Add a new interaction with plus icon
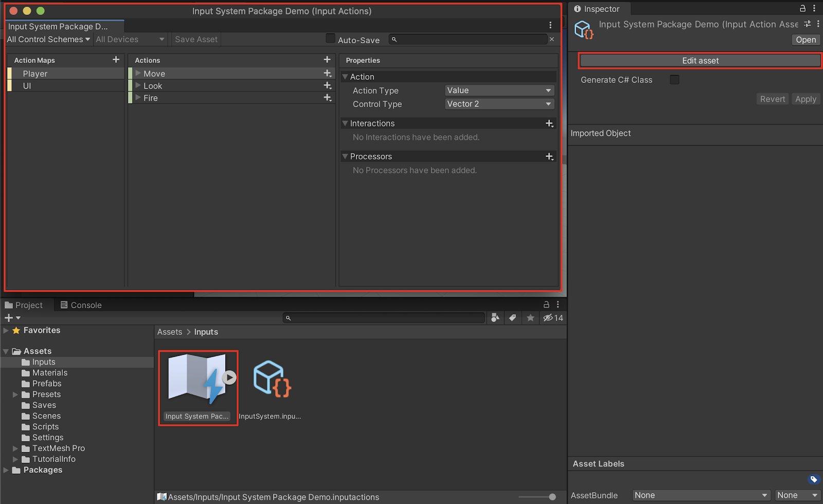 click(549, 123)
